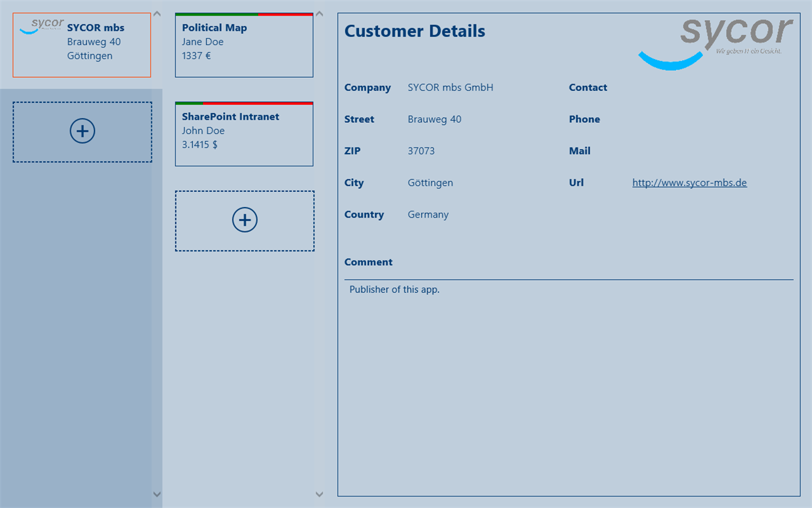Click the Customer Details heading
Image resolution: width=812 pixels, height=508 pixels.
(415, 31)
